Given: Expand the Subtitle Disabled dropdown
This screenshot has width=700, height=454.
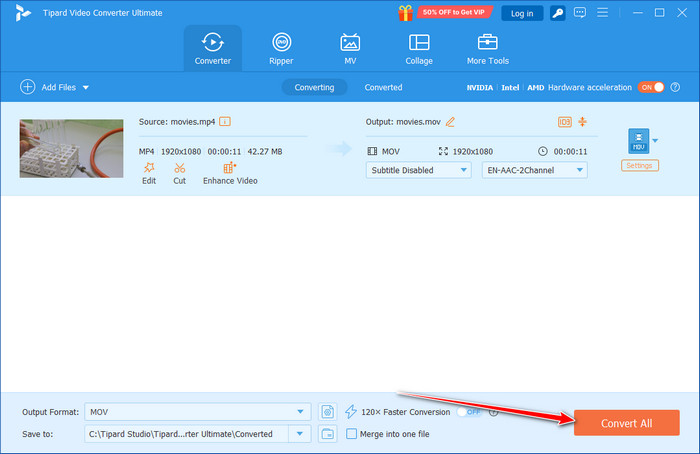Looking at the screenshot, I should pyautogui.click(x=419, y=170).
